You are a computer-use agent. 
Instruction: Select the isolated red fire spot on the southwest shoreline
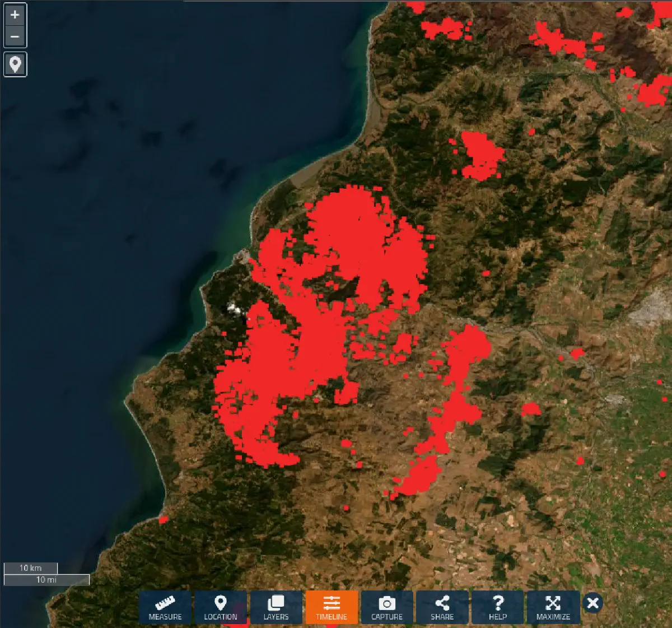164,520
